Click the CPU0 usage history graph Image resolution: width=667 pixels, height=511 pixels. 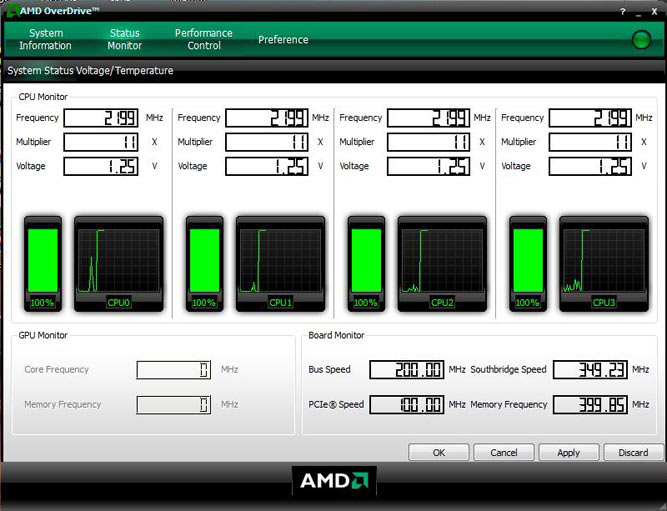(x=119, y=264)
